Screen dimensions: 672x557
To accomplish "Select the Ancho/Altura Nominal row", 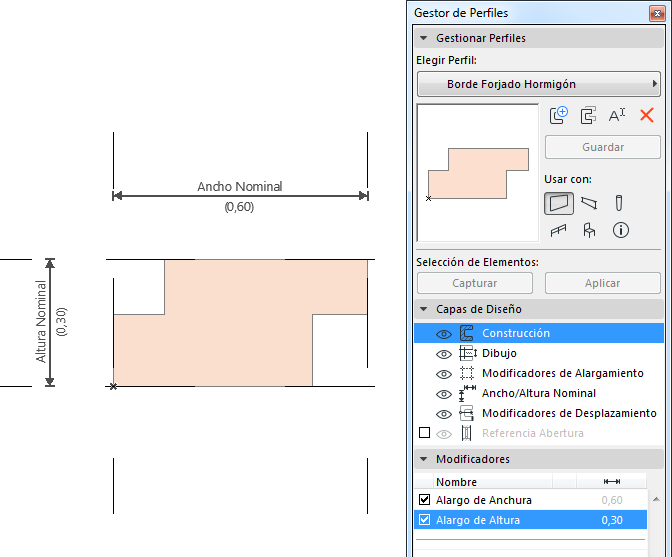I will 539,393.
